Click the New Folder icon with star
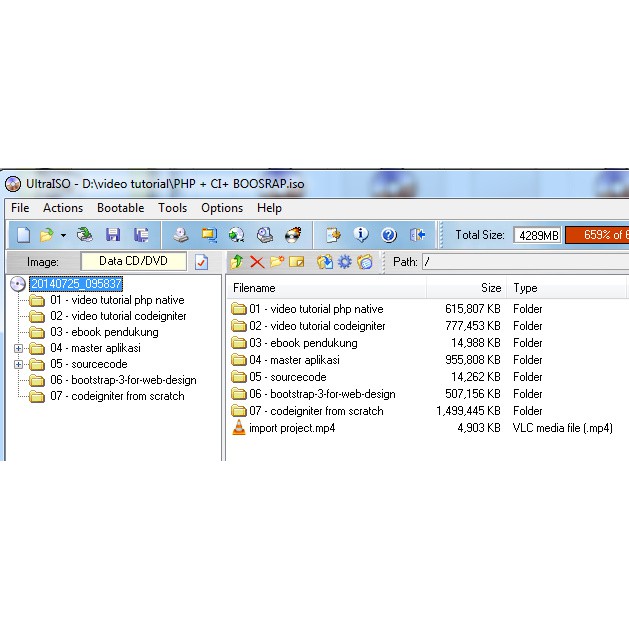The image size is (629, 629). [277, 262]
